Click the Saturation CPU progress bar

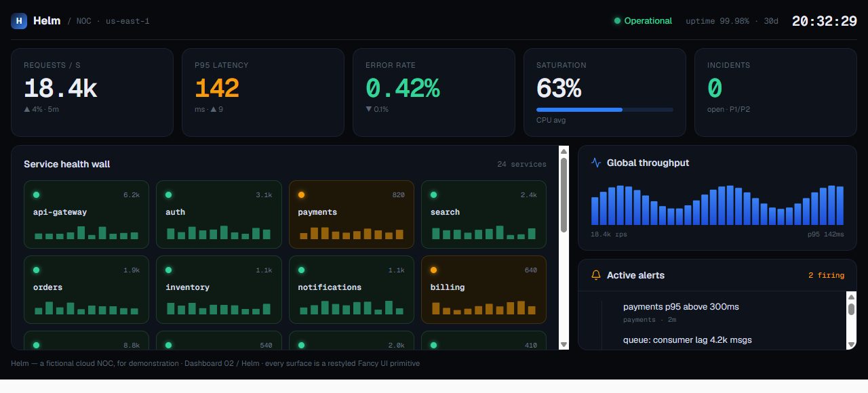(605, 109)
